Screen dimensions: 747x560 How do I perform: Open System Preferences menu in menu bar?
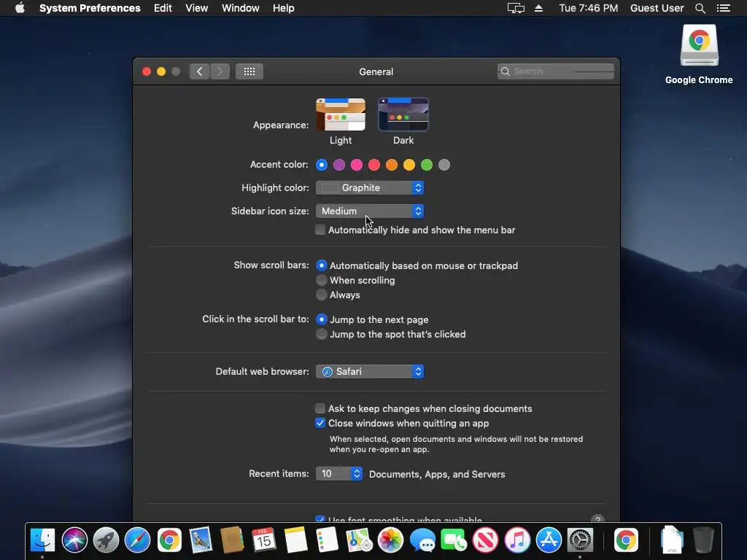(x=90, y=8)
